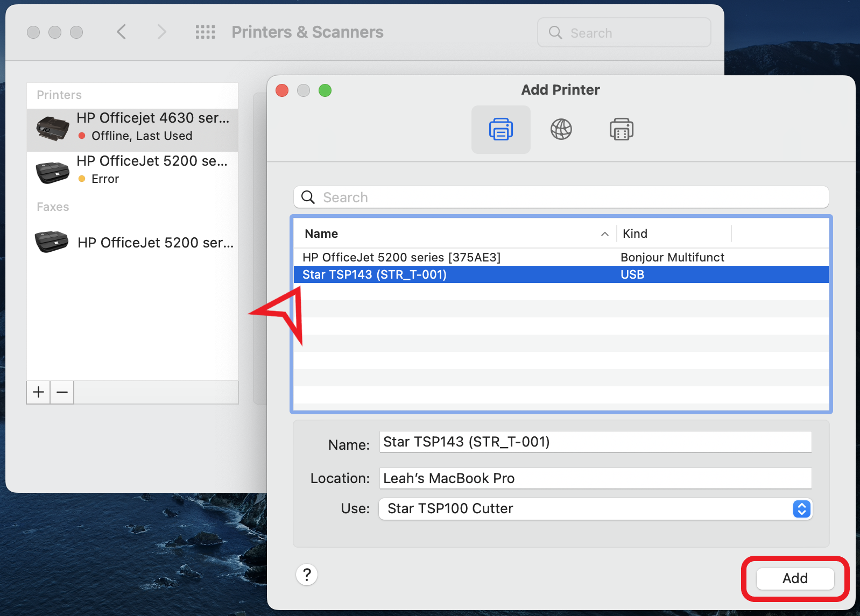Select Star TSP143 (STR_T-001) row
The image size is (860, 616).
click(x=561, y=274)
